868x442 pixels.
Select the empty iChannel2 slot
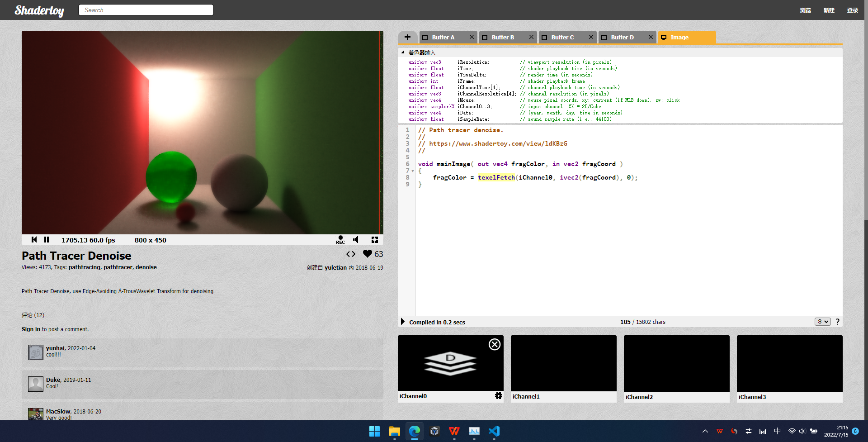pyautogui.click(x=676, y=363)
